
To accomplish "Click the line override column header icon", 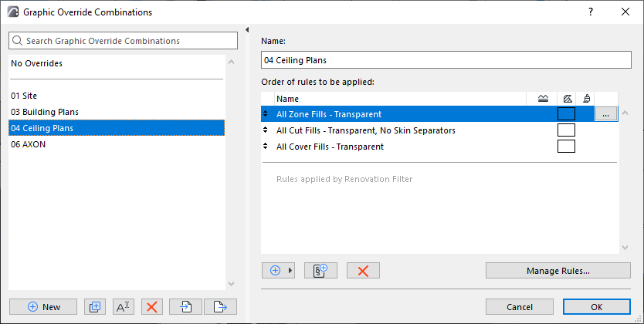I will 543,99.
